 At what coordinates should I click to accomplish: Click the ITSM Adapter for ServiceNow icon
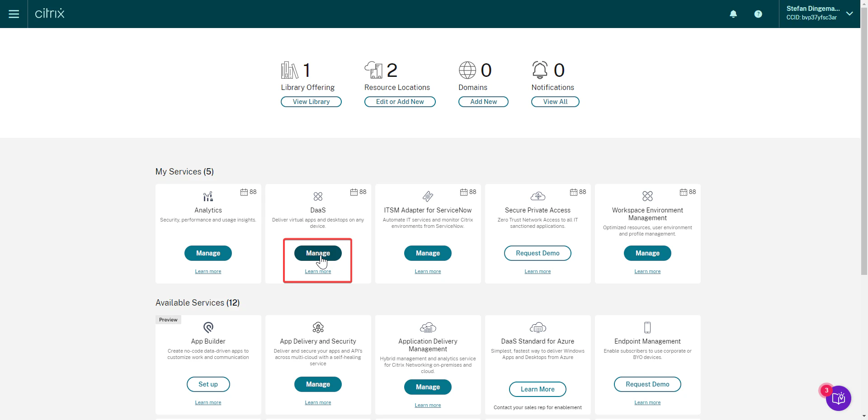point(428,196)
